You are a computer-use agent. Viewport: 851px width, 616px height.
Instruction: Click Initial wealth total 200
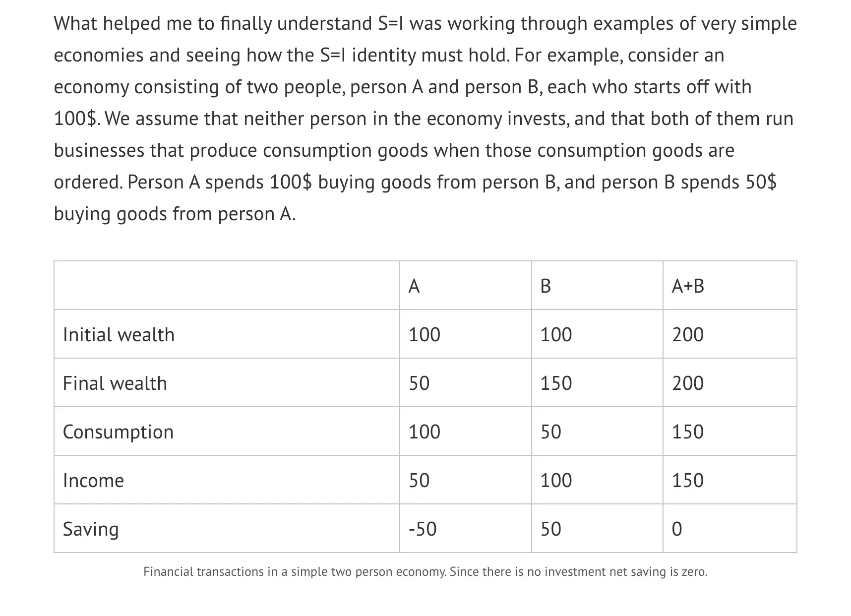688,335
